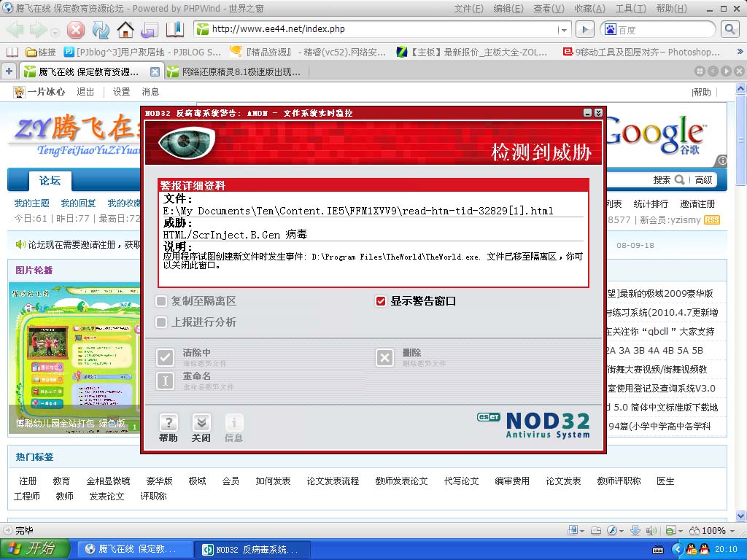
Task: Click the NOD32 Close (关闭) icon
Action: 201,428
